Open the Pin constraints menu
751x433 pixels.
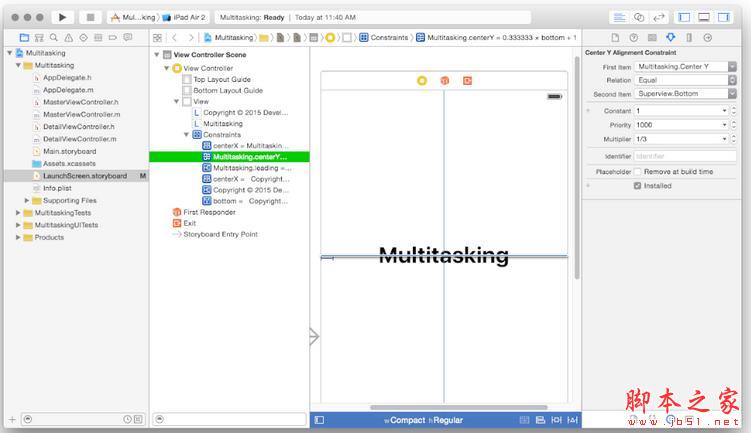(556, 420)
